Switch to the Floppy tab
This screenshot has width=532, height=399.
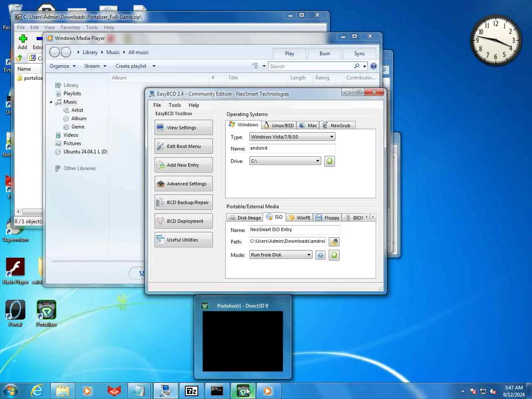328,217
